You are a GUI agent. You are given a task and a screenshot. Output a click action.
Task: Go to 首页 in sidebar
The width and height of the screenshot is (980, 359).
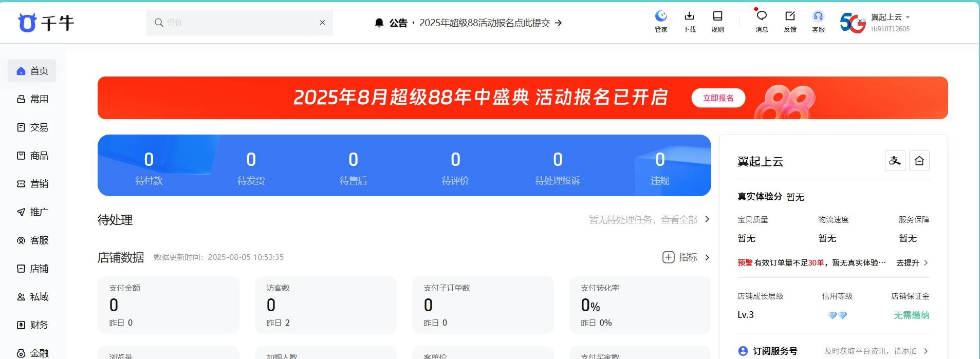(32, 71)
